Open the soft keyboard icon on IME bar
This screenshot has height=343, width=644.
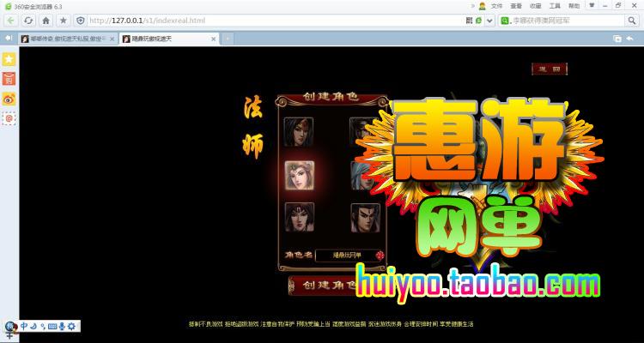click(x=52, y=327)
